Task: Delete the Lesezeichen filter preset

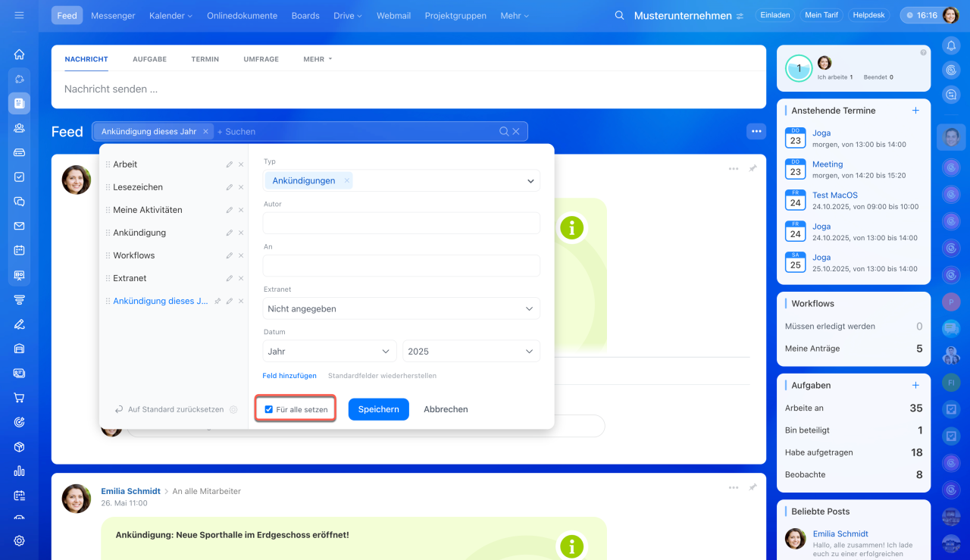Action: pos(241,187)
